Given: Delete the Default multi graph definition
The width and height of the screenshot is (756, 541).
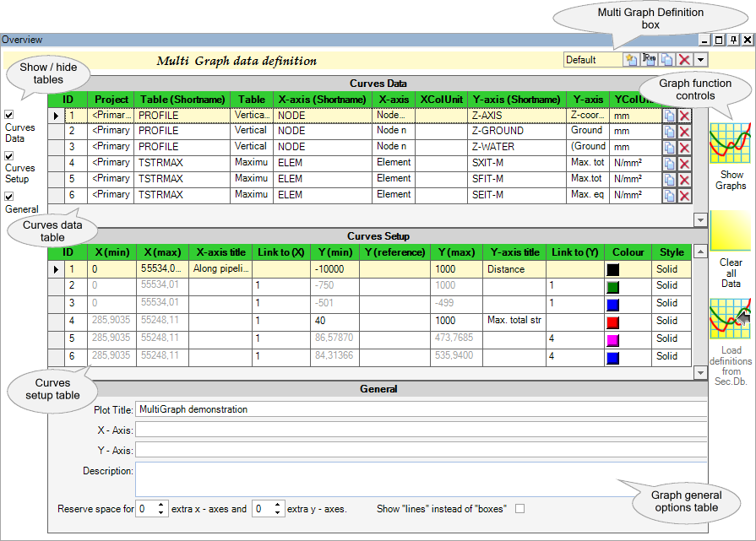Looking at the screenshot, I should (x=684, y=60).
